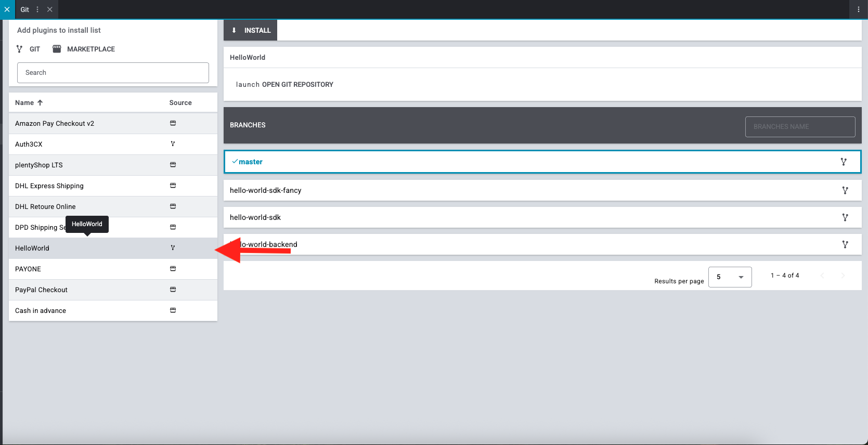868x445 pixels.
Task: Close the Git tab with its X
Action: (x=50, y=9)
